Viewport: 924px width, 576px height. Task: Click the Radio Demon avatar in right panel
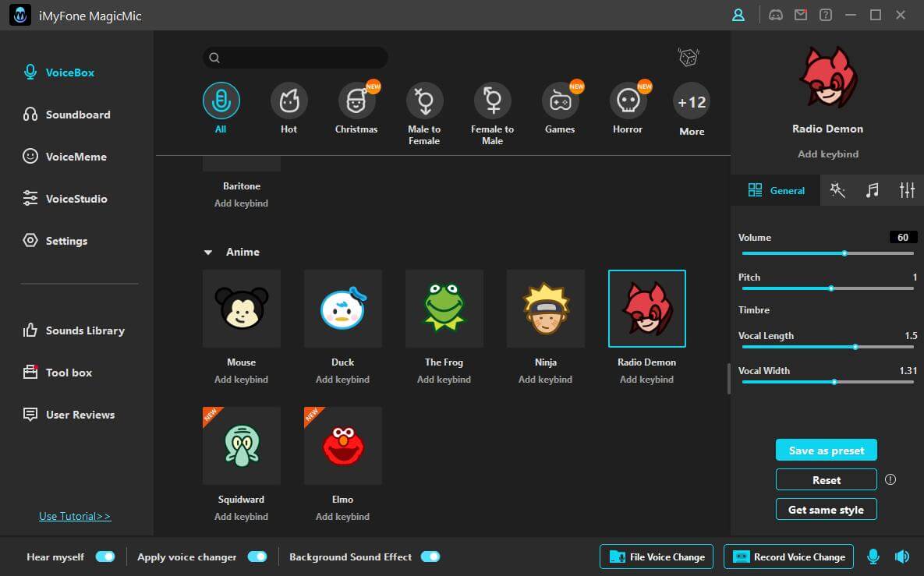pyautogui.click(x=828, y=78)
